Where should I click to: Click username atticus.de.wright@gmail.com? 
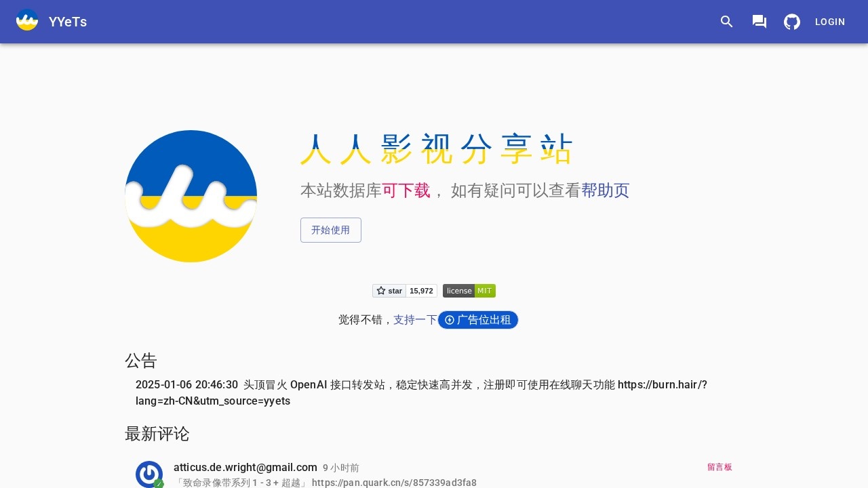coord(245,467)
